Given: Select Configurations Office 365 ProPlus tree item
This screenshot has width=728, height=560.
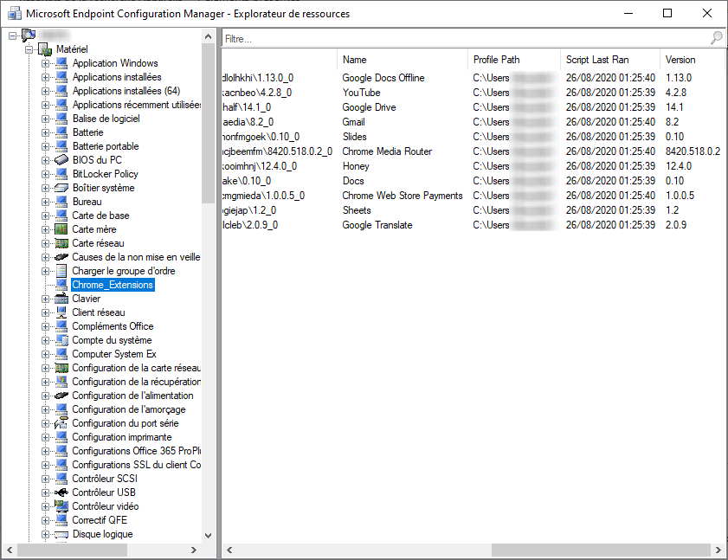Looking at the screenshot, I should 137,451.
